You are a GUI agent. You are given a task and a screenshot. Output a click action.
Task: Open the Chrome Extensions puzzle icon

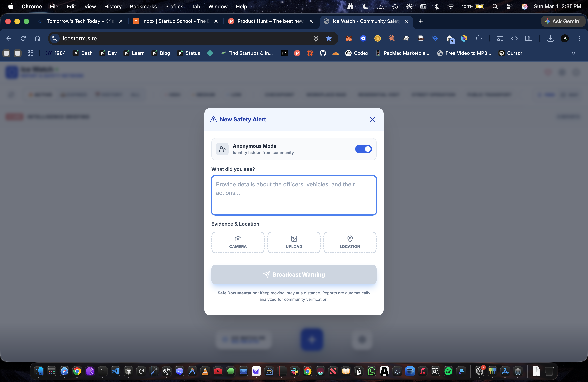click(478, 38)
